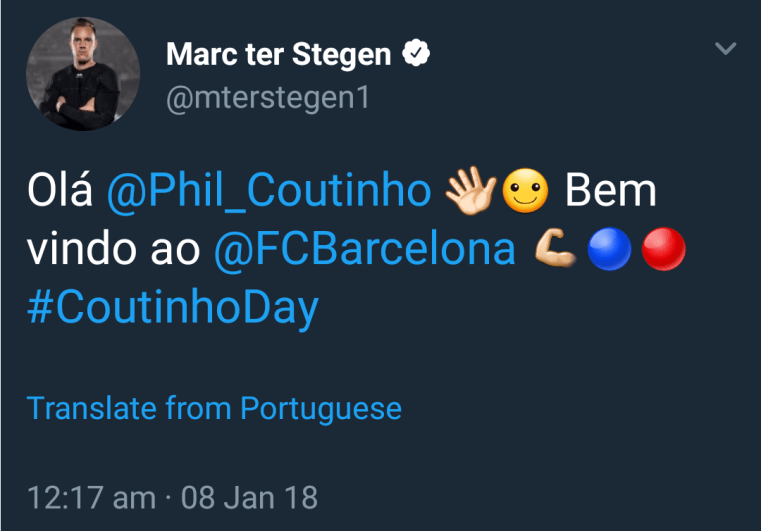Viewport: 761px width, 531px height.
Task: Click the flexed bicep emoji
Action: point(556,250)
